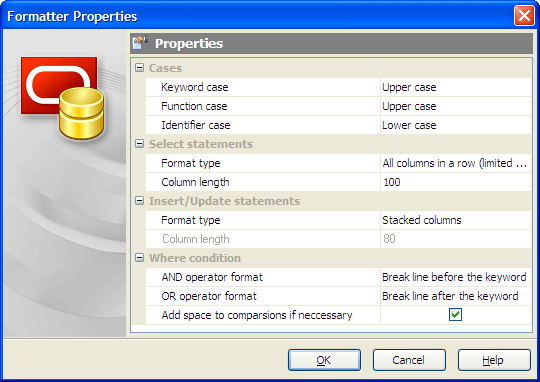Click the Where condition group heading
The image size is (540, 382).
click(x=195, y=258)
